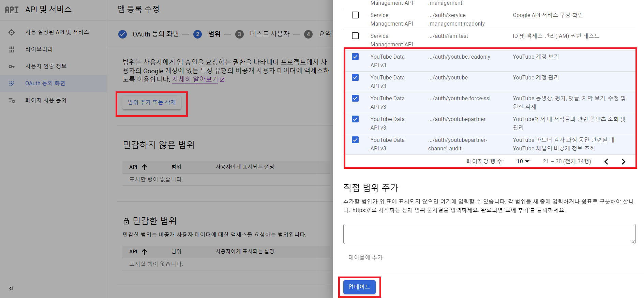Image resolution: width=644 pixels, height=298 pixels.
Task: Click the .../auth/youtube.readonly scope text
Action: (459, 57)
